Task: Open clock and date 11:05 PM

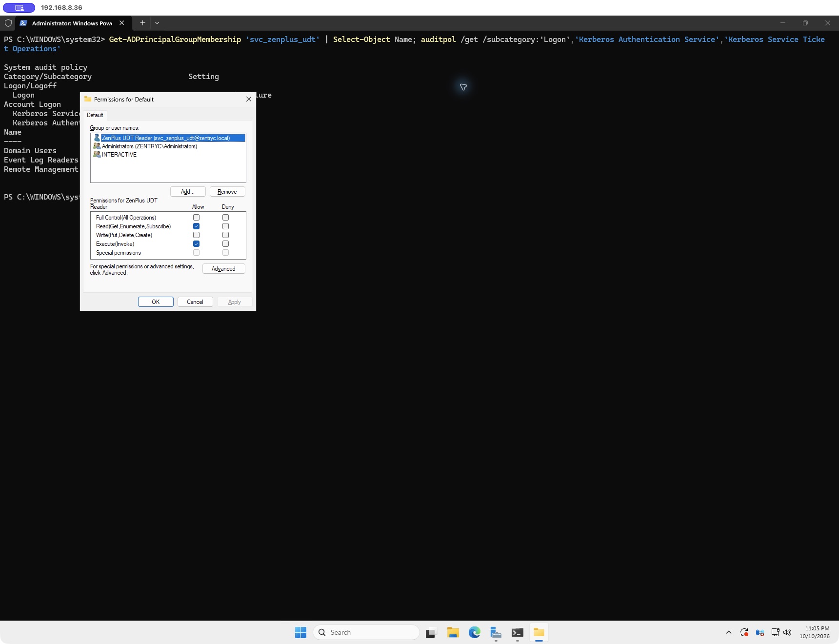Action: point(815,632)
